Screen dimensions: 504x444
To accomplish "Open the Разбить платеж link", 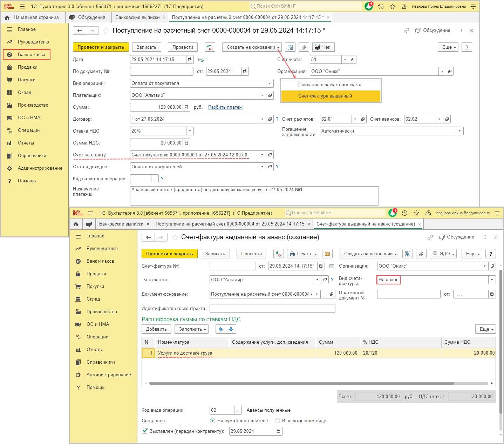I will (225, 107).
